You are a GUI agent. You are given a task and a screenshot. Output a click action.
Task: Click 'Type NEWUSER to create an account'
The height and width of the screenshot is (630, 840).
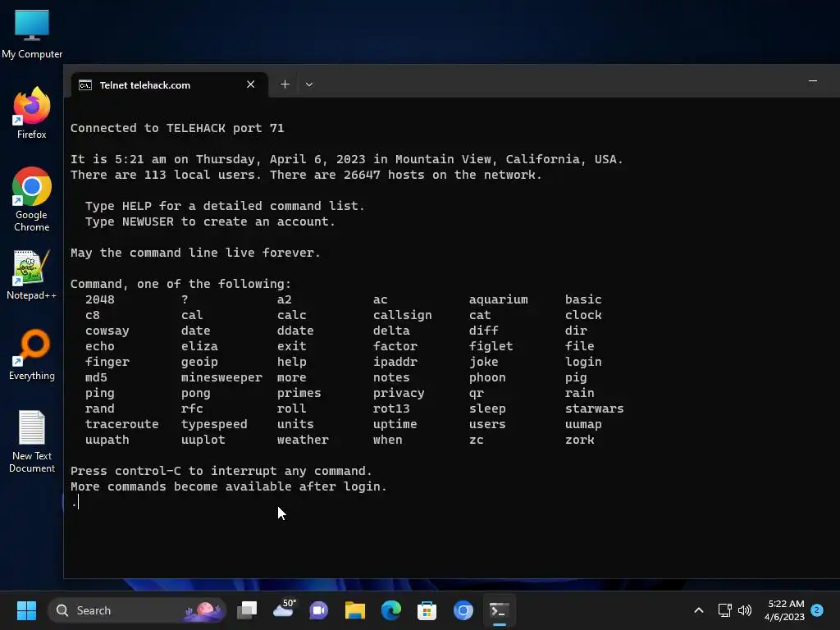click(x=210, y=221)
